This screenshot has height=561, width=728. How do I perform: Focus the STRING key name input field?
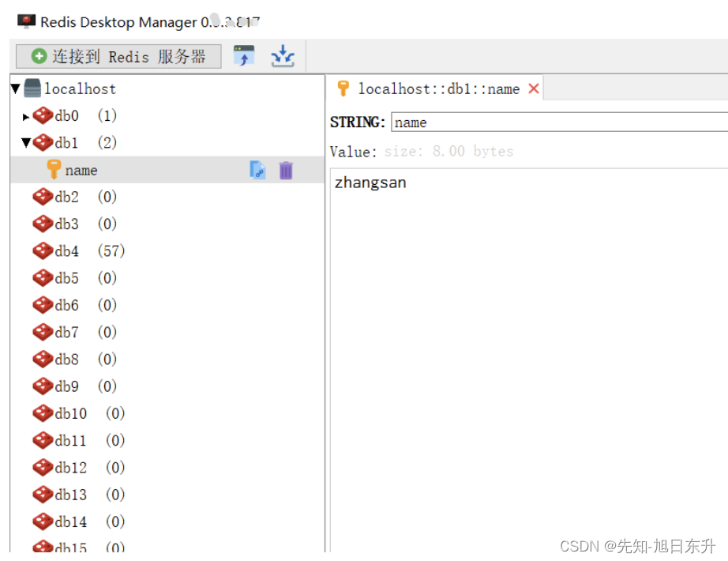pos(560,122)
